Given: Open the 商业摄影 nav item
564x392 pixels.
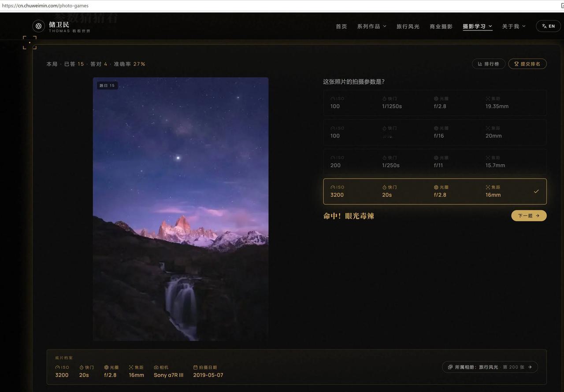Looking at the screenshot, I should pos(441,26).
